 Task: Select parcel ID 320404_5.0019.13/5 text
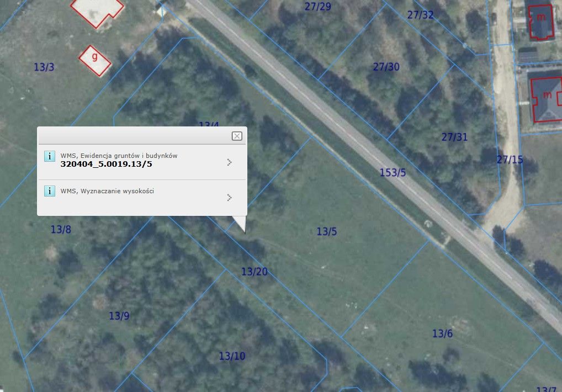tap(106, 164)
